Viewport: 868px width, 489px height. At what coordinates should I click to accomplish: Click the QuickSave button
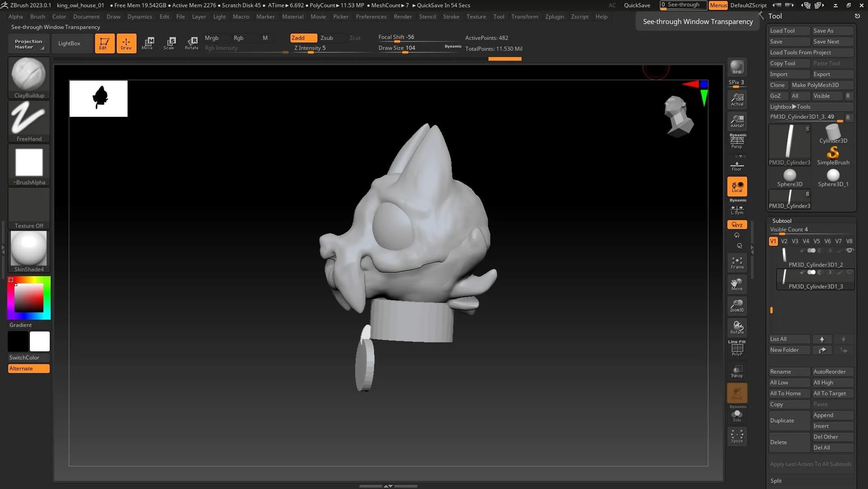click(637, 5)
